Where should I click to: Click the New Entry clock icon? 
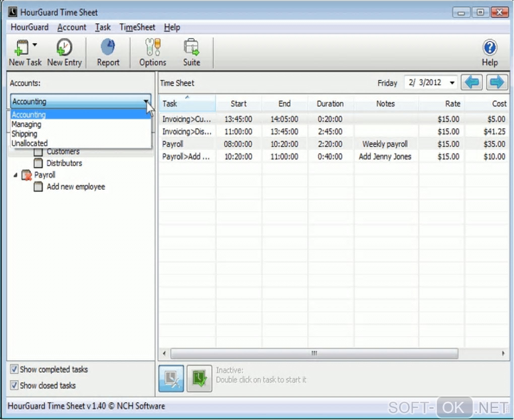[64, 47]
